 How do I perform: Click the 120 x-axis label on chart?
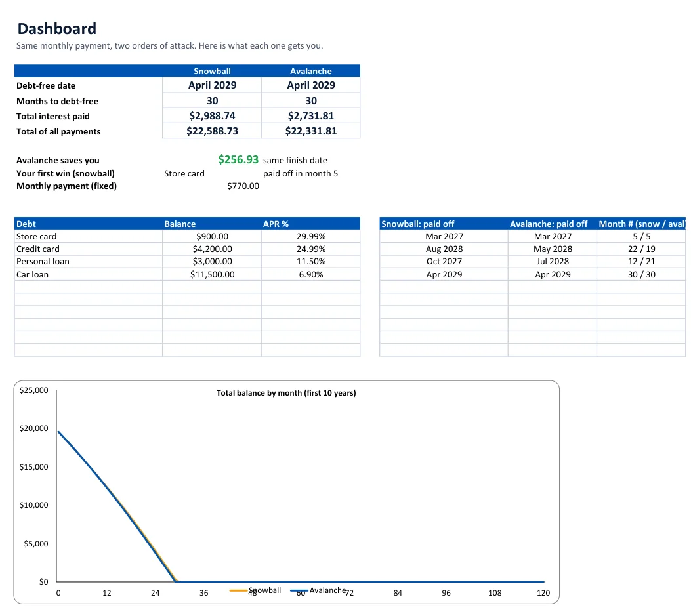pos(543,593)
